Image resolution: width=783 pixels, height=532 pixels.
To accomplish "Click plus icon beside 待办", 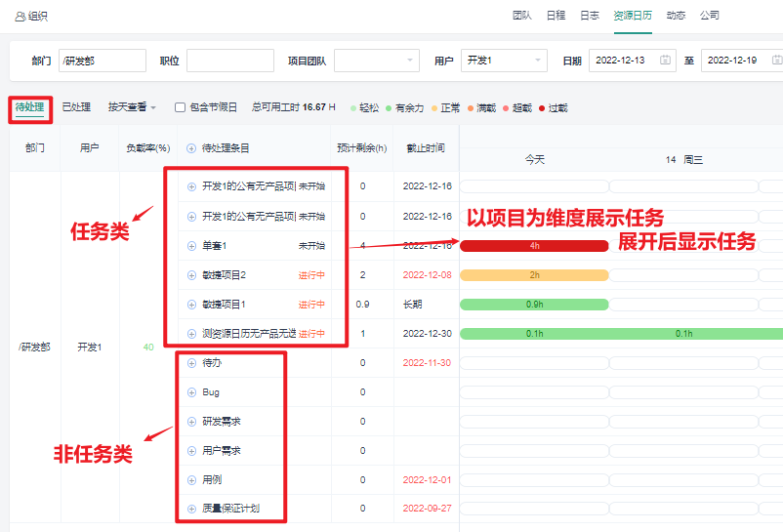I will pyautogui.click(x=191, y=363).
